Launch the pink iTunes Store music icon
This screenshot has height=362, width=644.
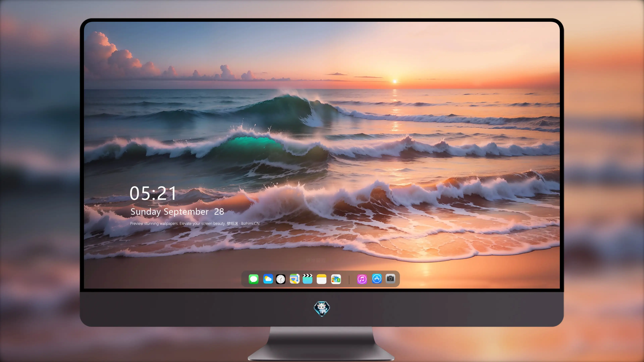(362, 279)
